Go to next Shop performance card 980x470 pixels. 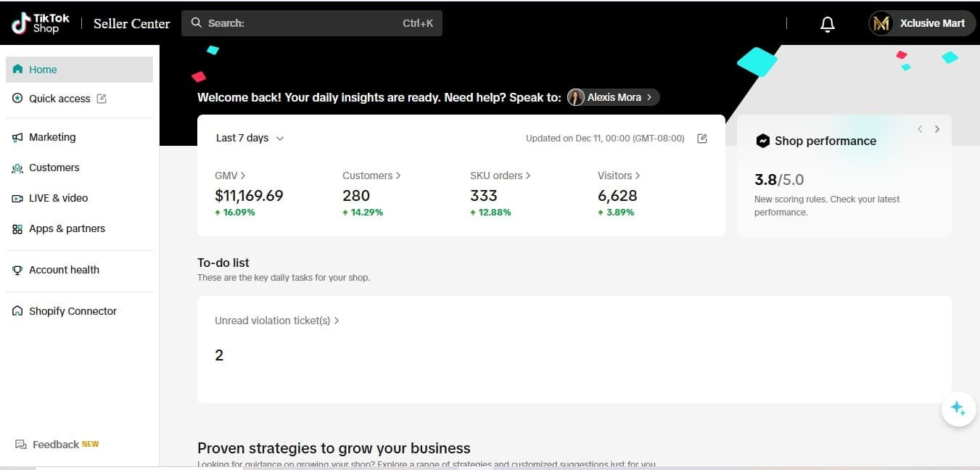(x=937, y=129)
